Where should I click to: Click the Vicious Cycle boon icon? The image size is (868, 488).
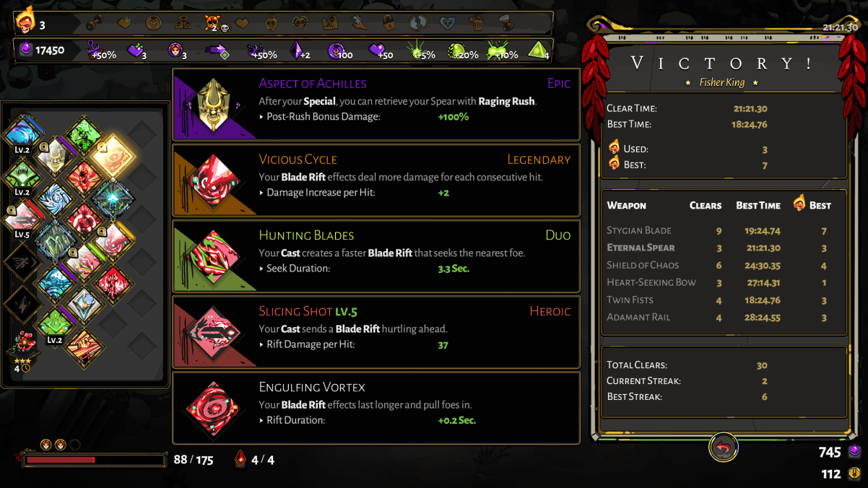(x=214, y=181)
